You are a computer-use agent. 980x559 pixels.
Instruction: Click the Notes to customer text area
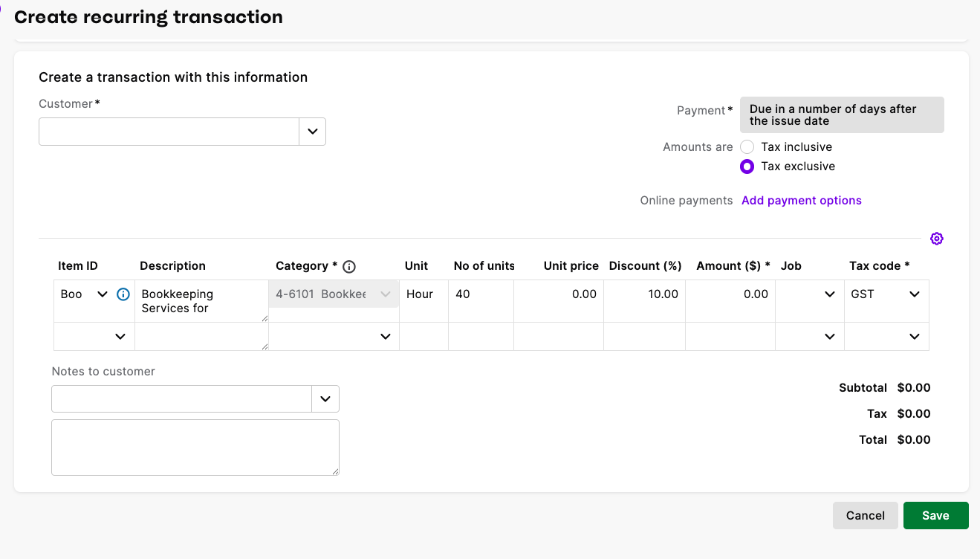click(x=195, y=447)
